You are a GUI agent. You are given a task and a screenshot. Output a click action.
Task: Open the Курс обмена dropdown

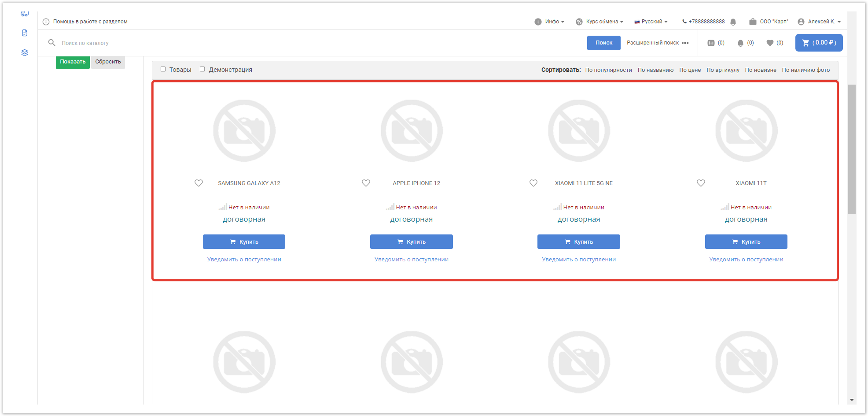600,22
